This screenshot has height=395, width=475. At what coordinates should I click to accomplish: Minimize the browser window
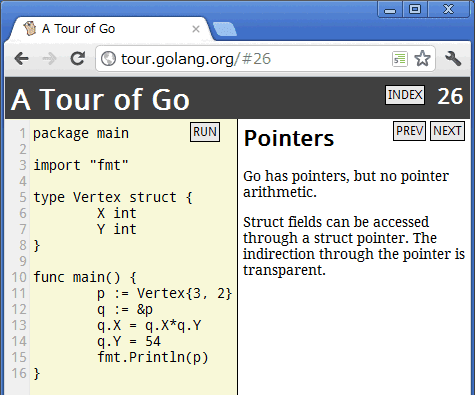tap(390, 9)
